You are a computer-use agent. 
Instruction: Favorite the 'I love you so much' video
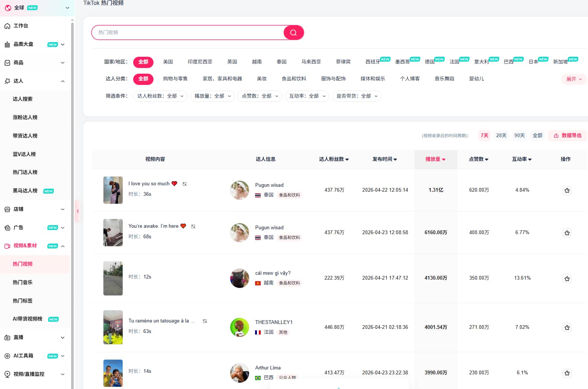567,190
